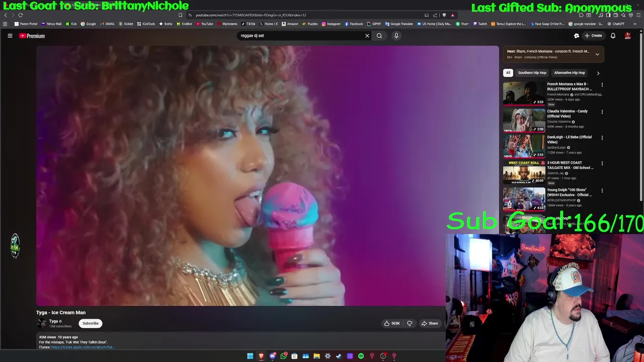Select the 'Southern Hip Hop' chip
The image size is (644, 362).
click(532, 73)
